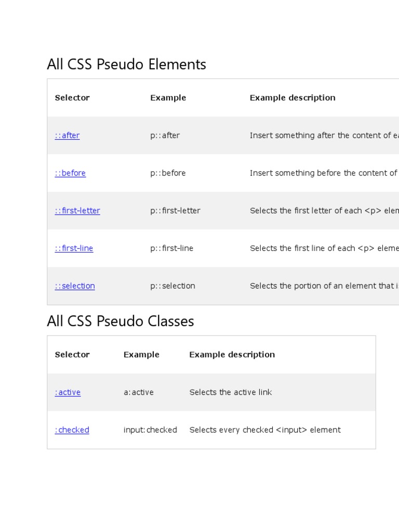Open the ::selection selector link

click(x=75, y=286)
